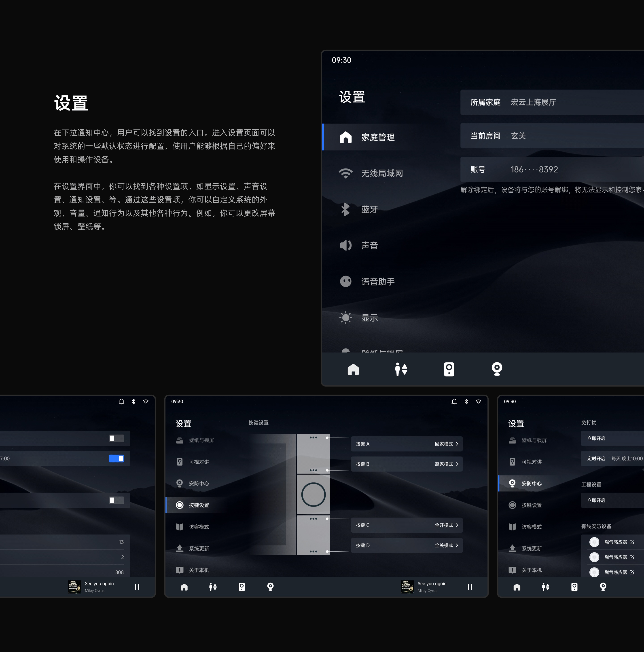Viewport: 644px width, 652px height.
Task: Turn off the blue enabled toggle switch
Action: coord(117,458)
